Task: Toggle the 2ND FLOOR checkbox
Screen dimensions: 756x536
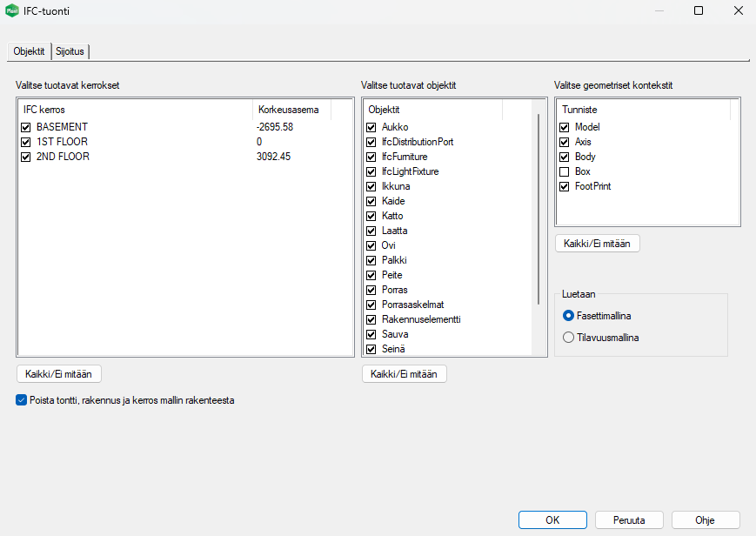Action: coord(25,157)
